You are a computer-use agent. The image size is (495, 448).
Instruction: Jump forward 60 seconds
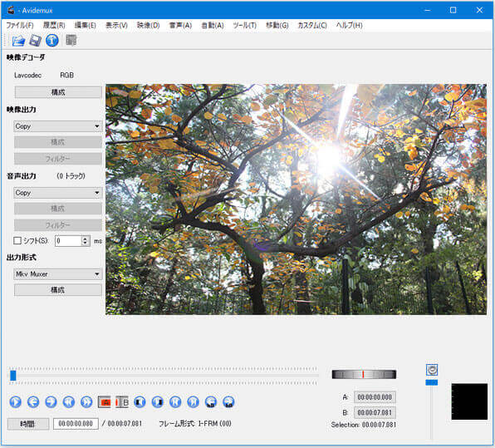(x=228, y=402)
